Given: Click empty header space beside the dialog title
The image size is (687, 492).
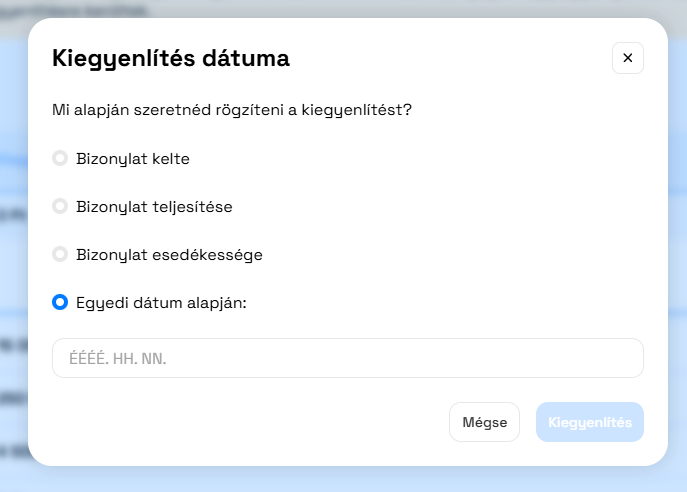Looking at the screenshot, I should click(x=450, y=58).
